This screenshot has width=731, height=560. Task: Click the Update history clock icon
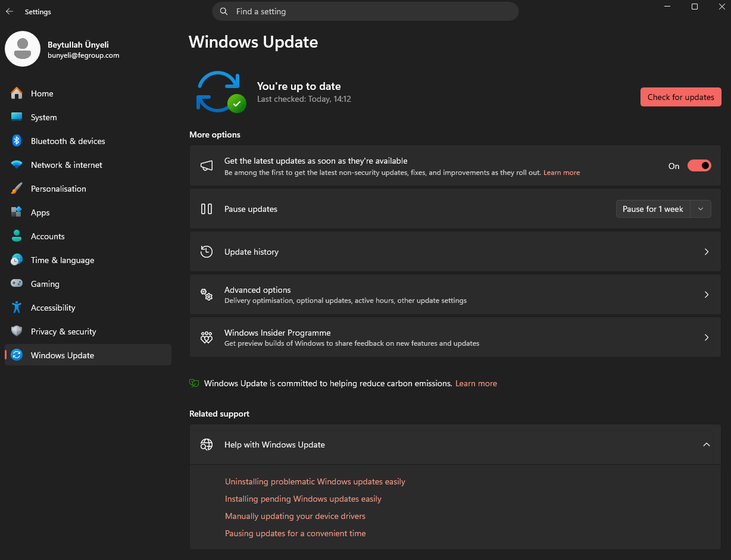click(x=207, y=252)
